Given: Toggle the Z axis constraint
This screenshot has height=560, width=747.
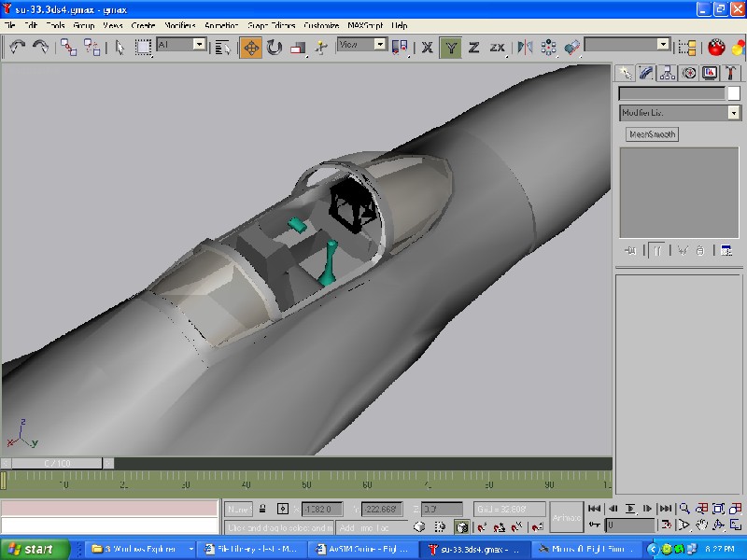Looking at the screenshot, I should (x=473, y=47).
